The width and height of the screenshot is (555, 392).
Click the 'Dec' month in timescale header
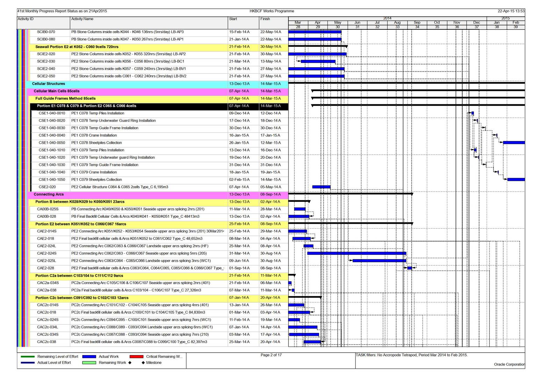tap(477, 23)
